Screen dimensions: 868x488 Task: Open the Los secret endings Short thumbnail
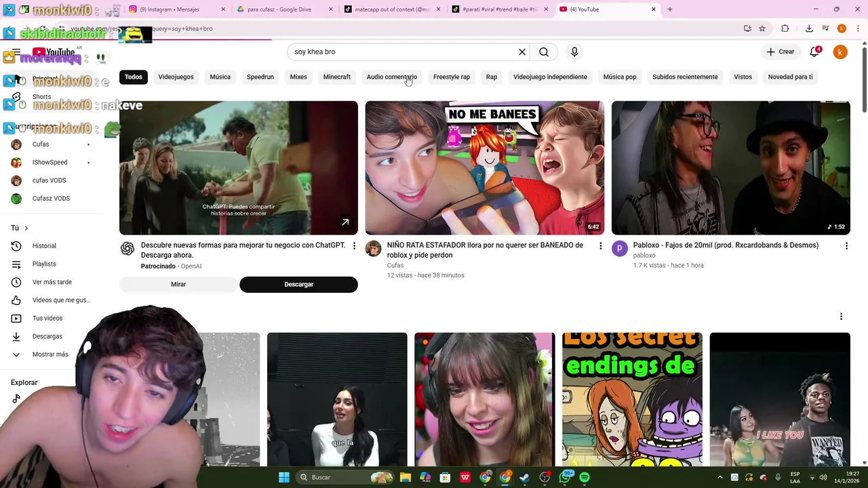click(x=632, y=399)
